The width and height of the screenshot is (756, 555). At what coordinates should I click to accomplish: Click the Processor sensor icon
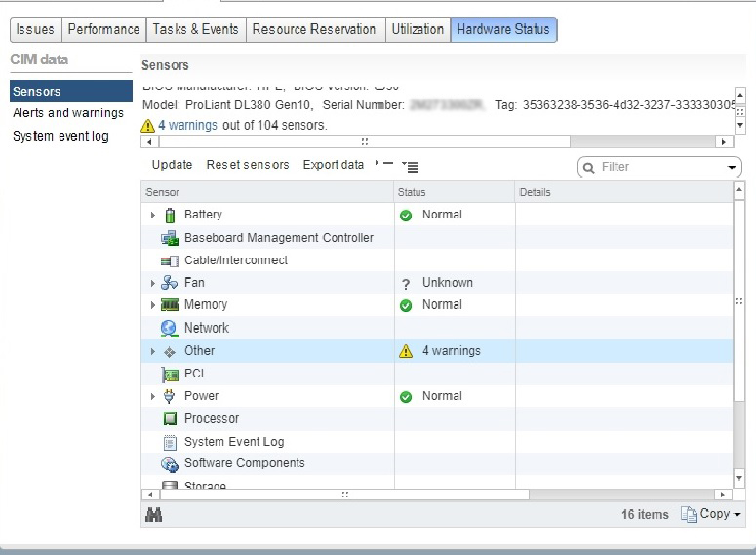(x=168, y=418)
